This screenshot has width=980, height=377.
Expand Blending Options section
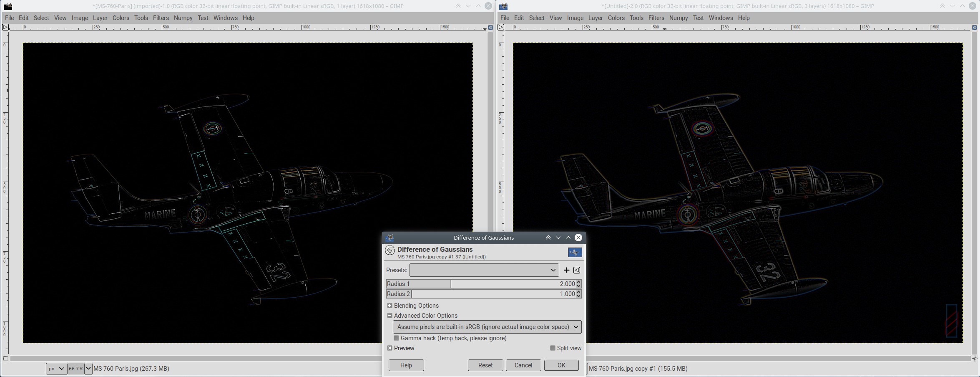[x=389, y=306]
